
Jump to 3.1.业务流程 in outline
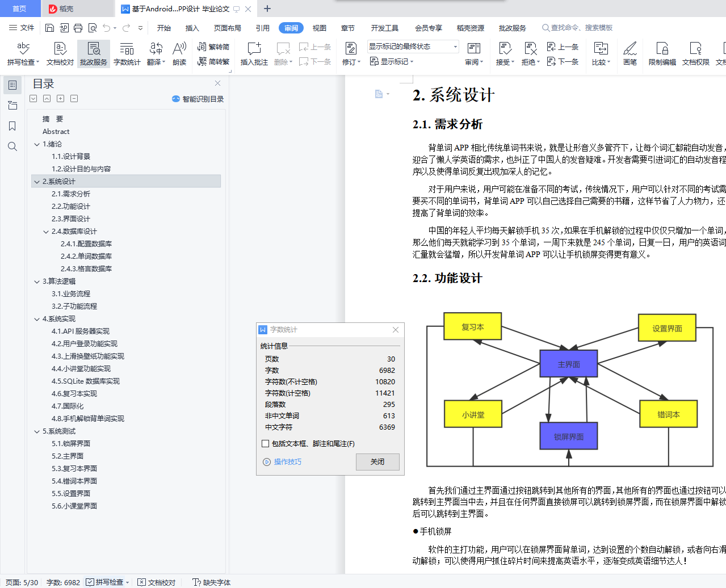pos(70,294)
